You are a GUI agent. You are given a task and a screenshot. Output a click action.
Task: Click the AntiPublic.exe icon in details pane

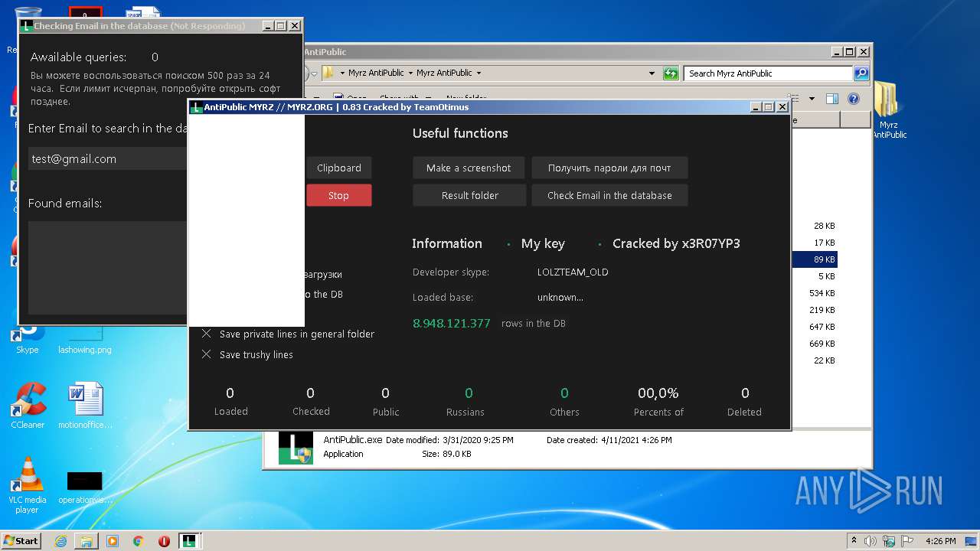[296, 448]
